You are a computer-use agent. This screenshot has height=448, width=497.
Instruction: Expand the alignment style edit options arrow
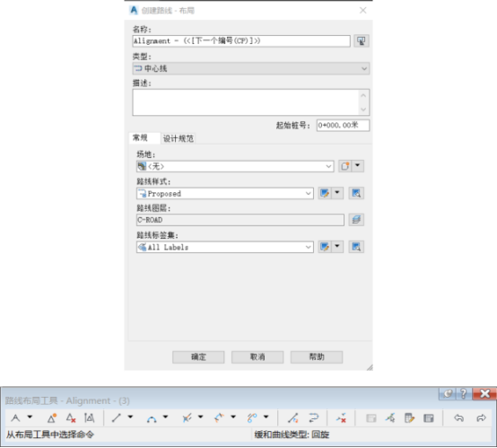pyautogui.click(x=337, y=193)
